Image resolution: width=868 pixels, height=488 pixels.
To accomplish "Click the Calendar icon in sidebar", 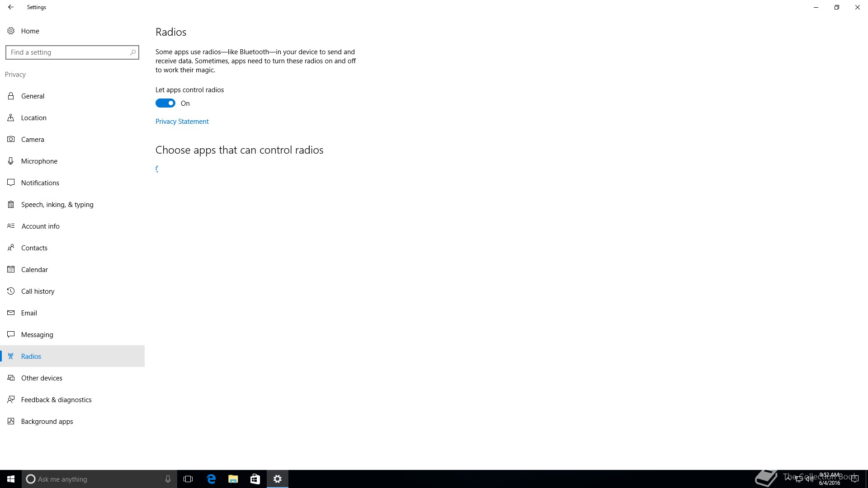I will [11, 270].
